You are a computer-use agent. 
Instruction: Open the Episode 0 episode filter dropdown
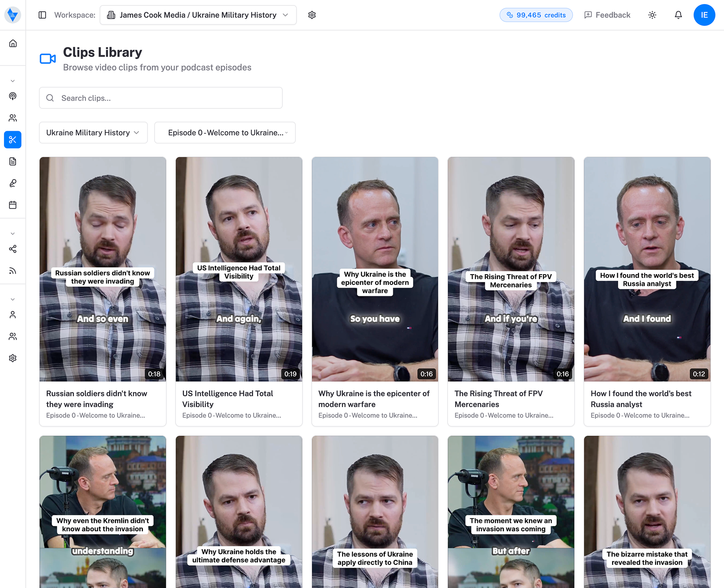click(x=225, y=133)
